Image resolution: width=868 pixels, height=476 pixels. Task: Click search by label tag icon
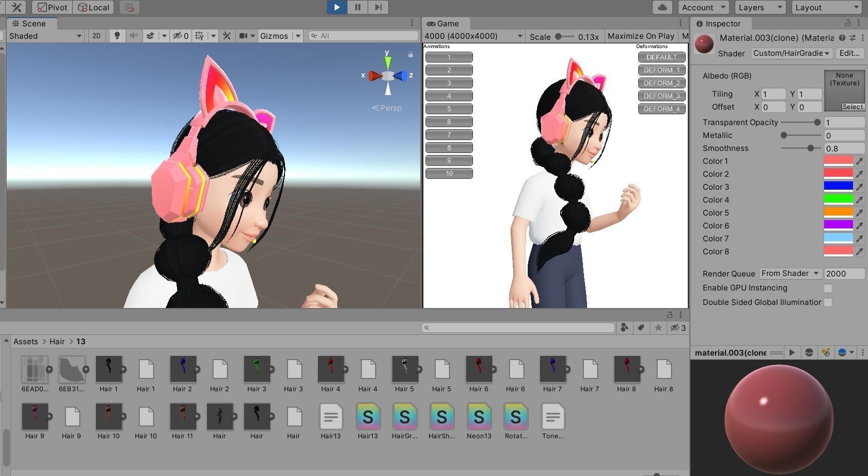(x=641, y=328)
